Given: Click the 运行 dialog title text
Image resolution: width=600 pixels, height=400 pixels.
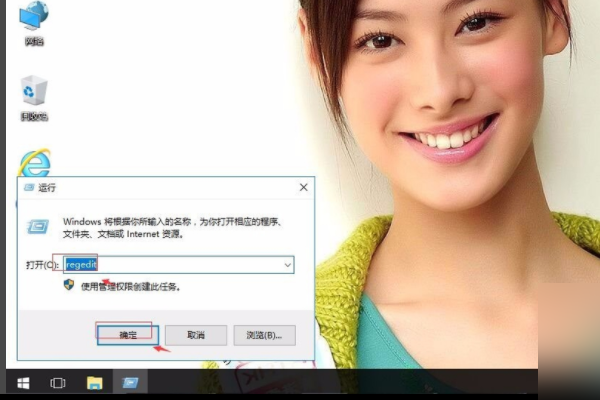Looking at the screenshot, I should tap(47, 188).
